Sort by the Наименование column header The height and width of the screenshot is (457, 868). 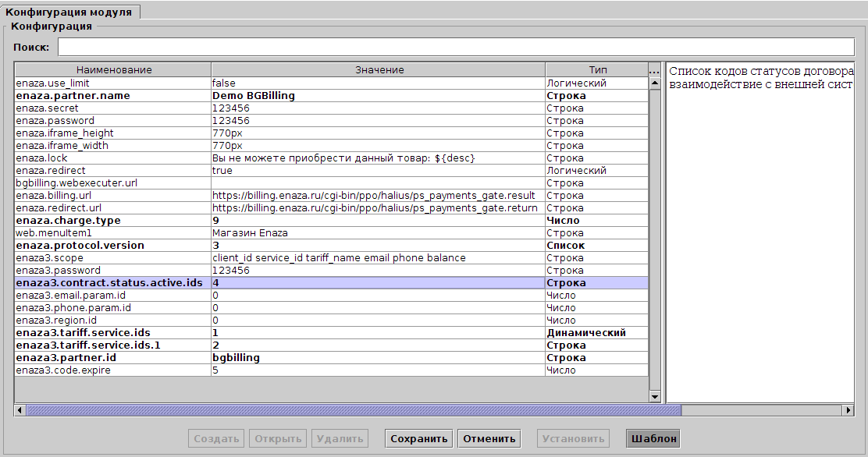[x=114, y=70]
